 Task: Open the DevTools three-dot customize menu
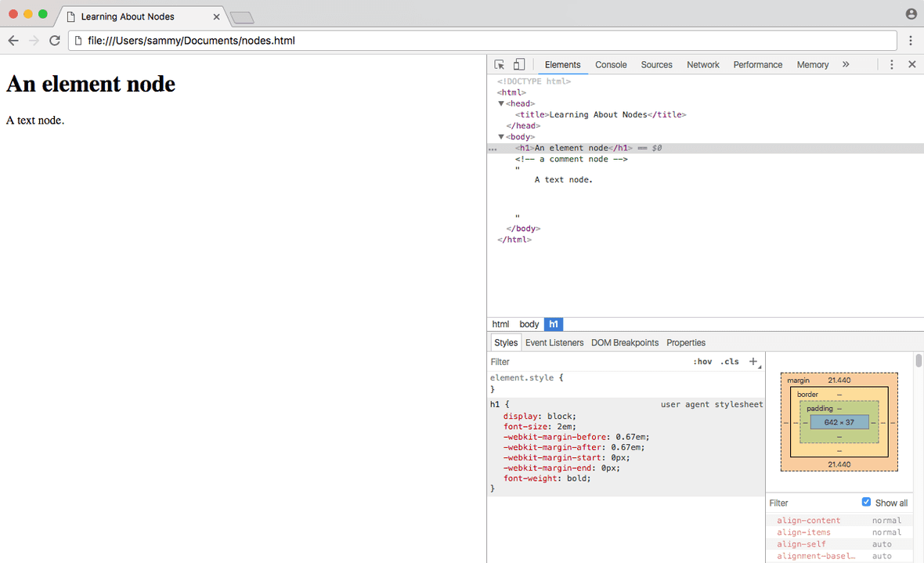click(891, 65)
